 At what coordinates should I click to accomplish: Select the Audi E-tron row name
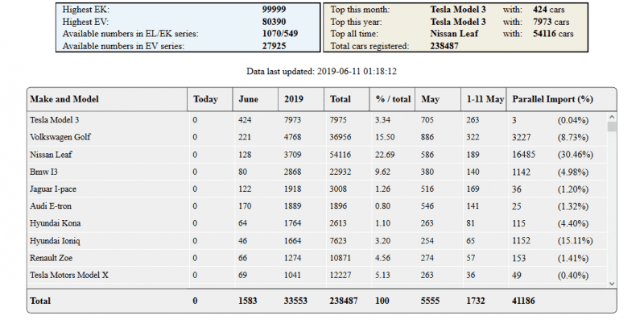point(50,206)
